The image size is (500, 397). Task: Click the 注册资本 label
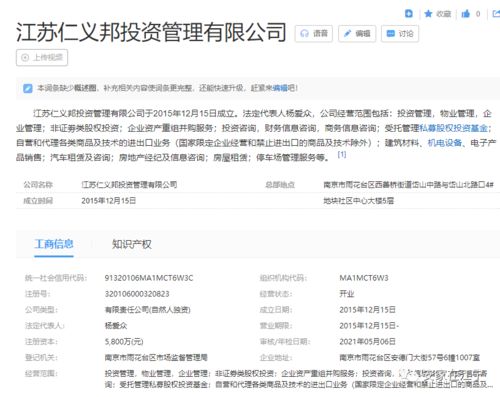[41, 342]
